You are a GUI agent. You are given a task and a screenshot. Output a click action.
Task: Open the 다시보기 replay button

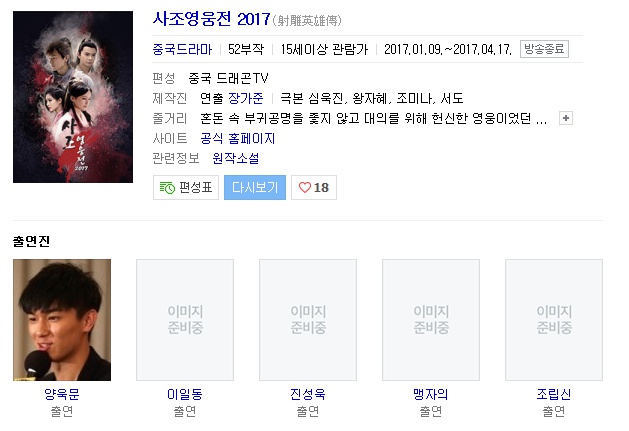point(255,187)
